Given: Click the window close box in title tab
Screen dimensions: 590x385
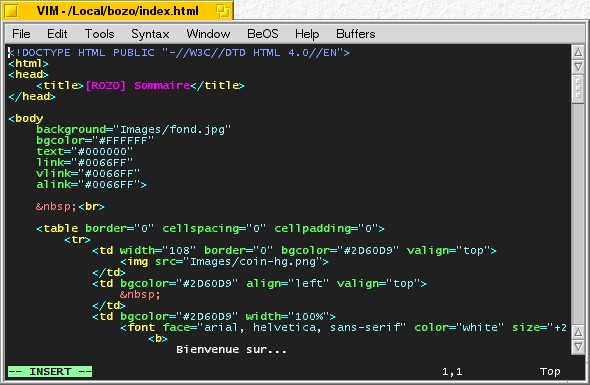Looking at the screenshot, I should pos(11,11).
